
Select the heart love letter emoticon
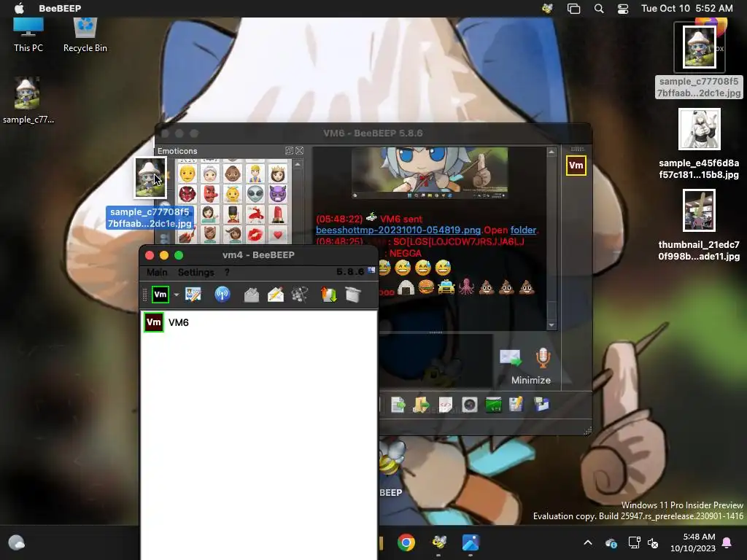coord(278,235)
